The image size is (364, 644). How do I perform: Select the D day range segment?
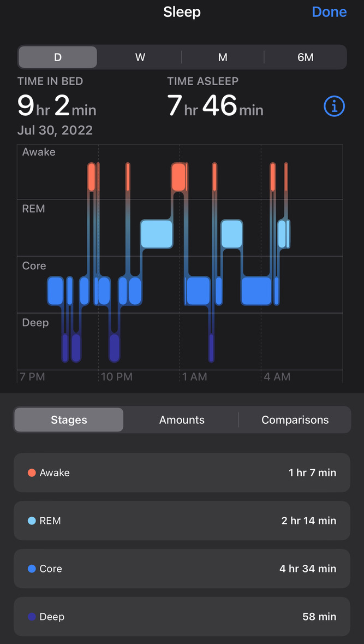[58, 57]
